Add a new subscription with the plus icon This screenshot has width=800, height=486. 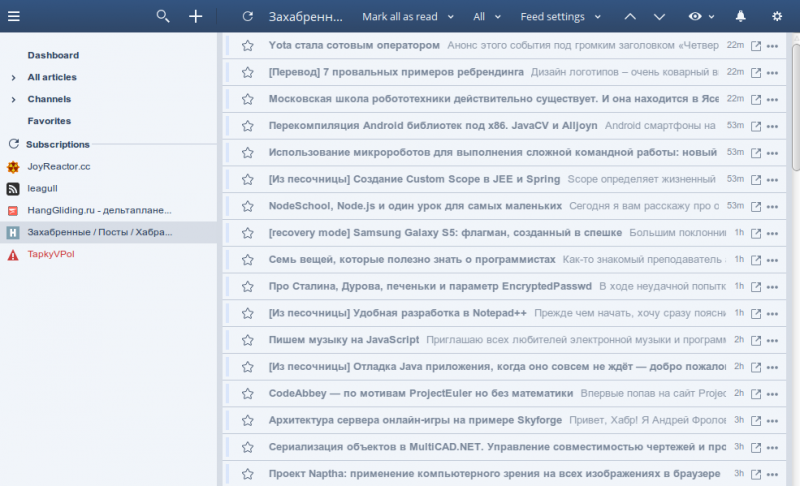196,16
